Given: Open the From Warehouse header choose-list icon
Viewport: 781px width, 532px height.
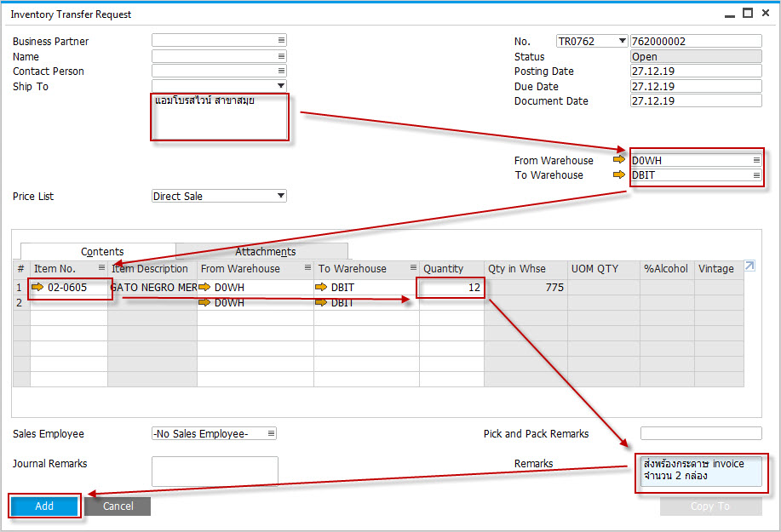Looking at the screenshot, I should click(756, 160).
